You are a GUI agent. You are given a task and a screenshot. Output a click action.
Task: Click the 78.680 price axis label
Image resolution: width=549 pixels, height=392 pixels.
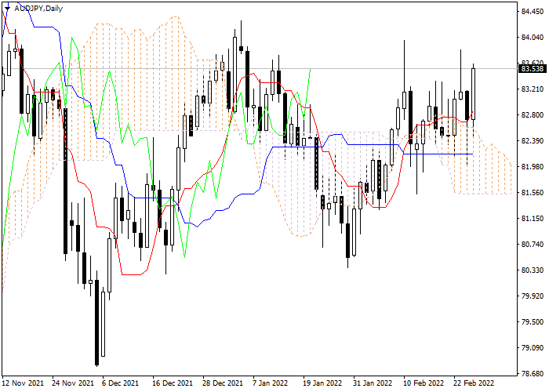coord(533,374)
